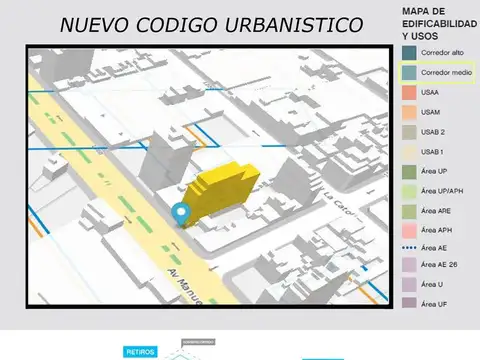Select the 'USAM' legend label
Screen dimensions: 480x360
pyautogui.click(x=430, y=112)
